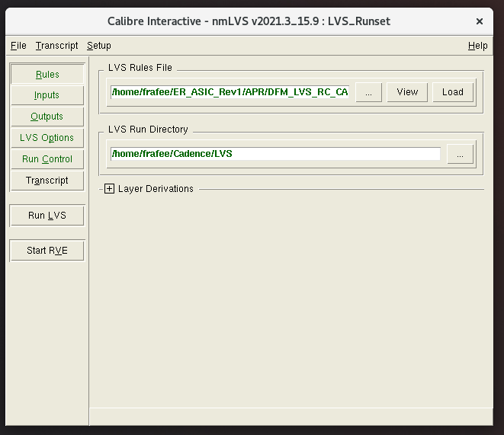
Task: Open the Help menu
Action: pos(477,46)
